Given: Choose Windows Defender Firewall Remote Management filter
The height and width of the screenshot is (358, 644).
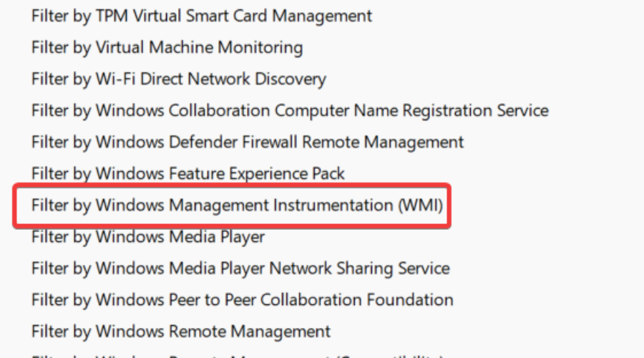Looking at the screenshot, I should [x=248, y=142].
